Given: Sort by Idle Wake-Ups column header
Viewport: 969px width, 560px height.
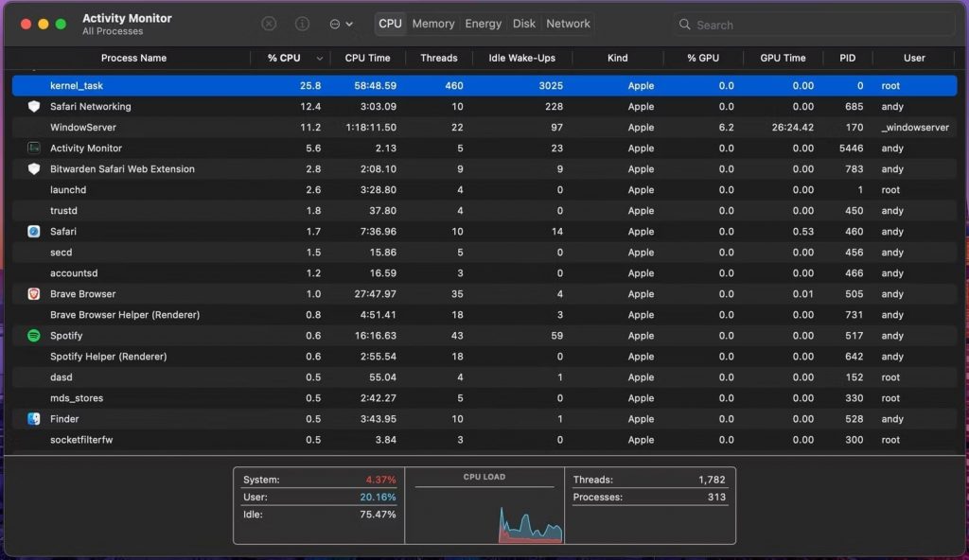Looking at the screenshot, I should pyautogui.click(x=521, y=58).
